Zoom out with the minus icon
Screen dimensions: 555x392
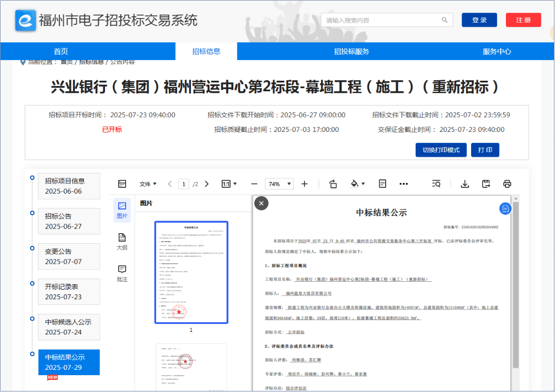[x=254, y=184]
